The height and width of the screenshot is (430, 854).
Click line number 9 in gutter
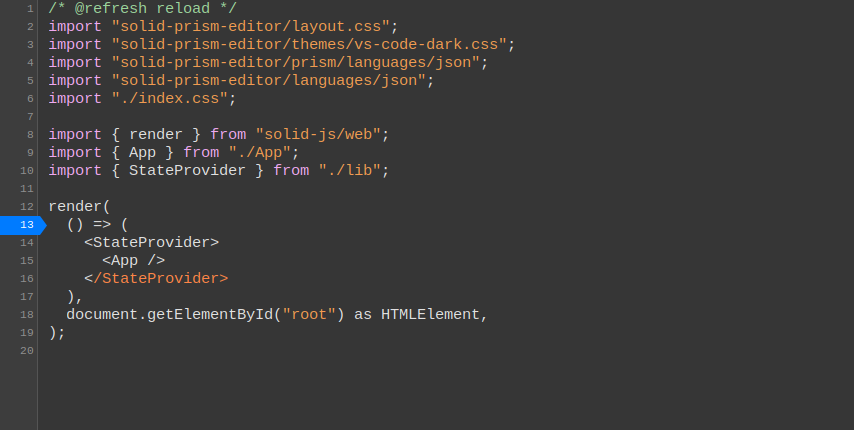tap(30, 152)
